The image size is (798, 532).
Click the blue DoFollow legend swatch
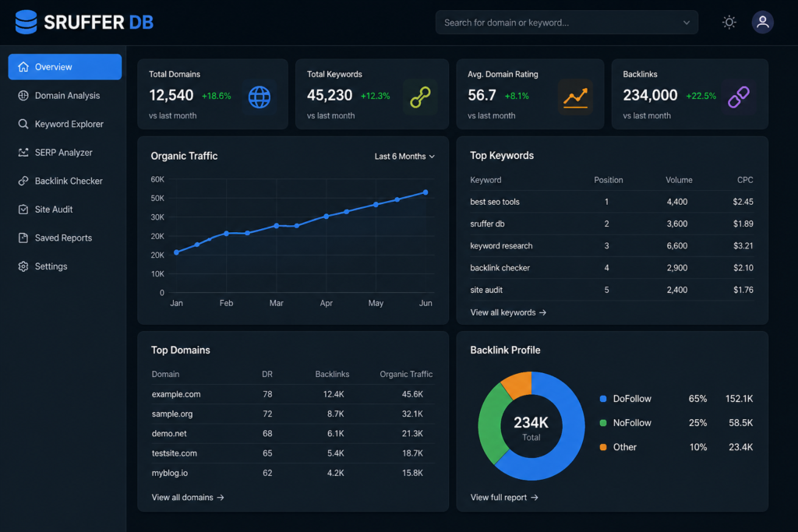tap(602, 399)
